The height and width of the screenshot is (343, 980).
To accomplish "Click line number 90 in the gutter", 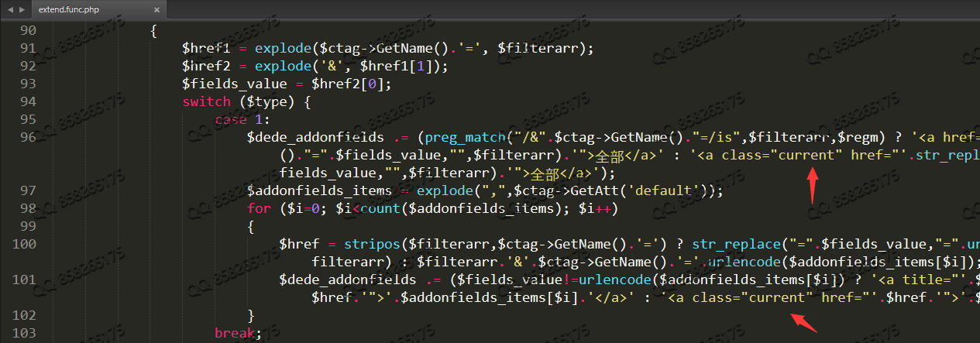I will [x=27, y=31].
